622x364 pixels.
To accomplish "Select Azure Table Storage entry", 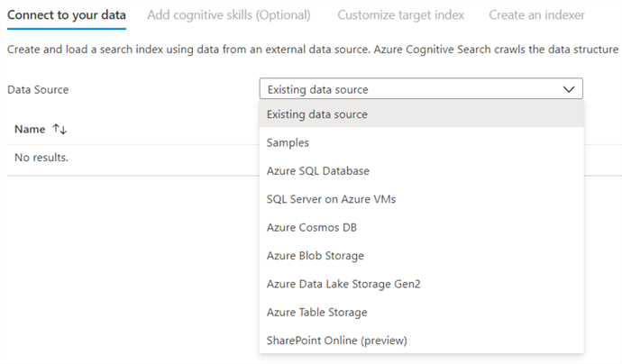I will click(317, 312).
